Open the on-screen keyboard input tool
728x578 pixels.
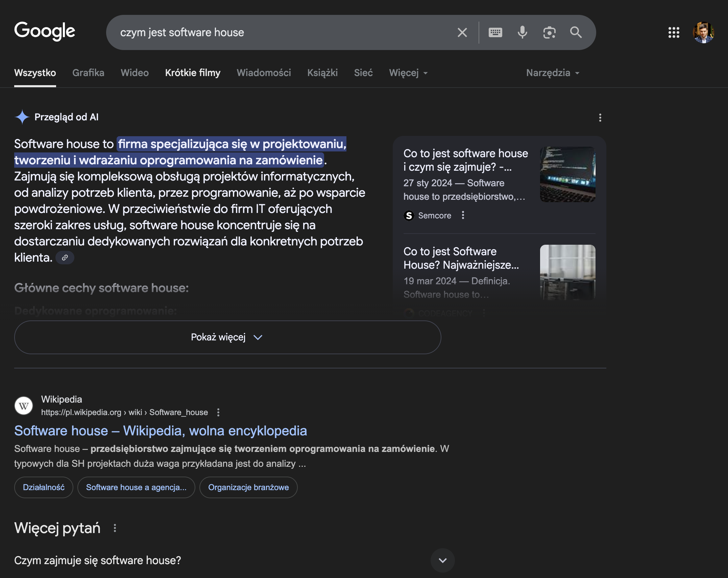coord(495,32)
